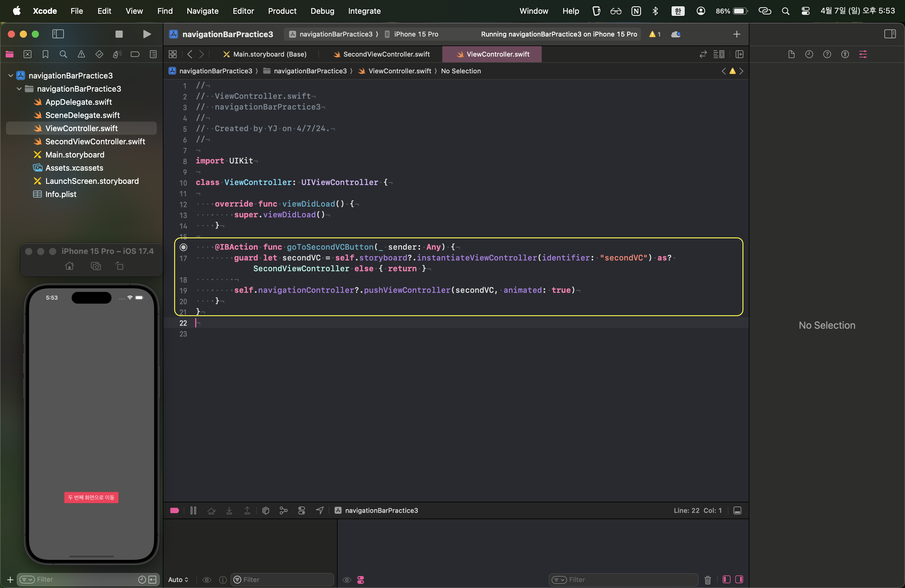Clear console with trash icon

708,580
